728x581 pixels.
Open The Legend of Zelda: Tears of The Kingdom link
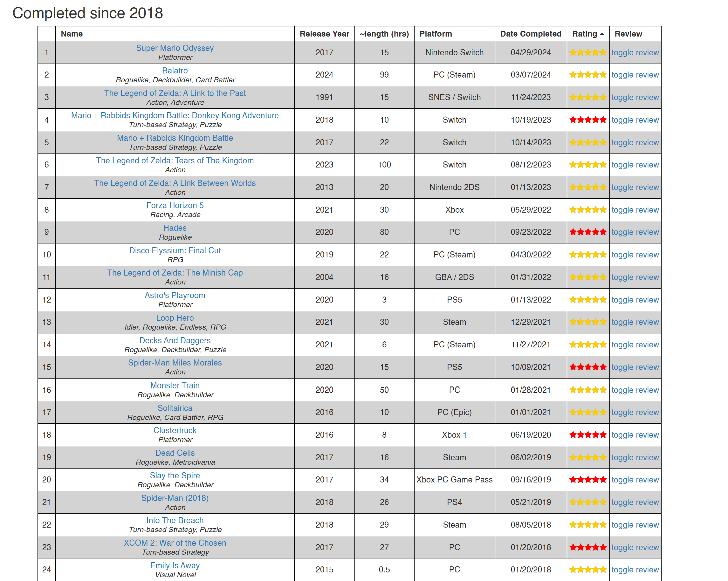(175, 161)
